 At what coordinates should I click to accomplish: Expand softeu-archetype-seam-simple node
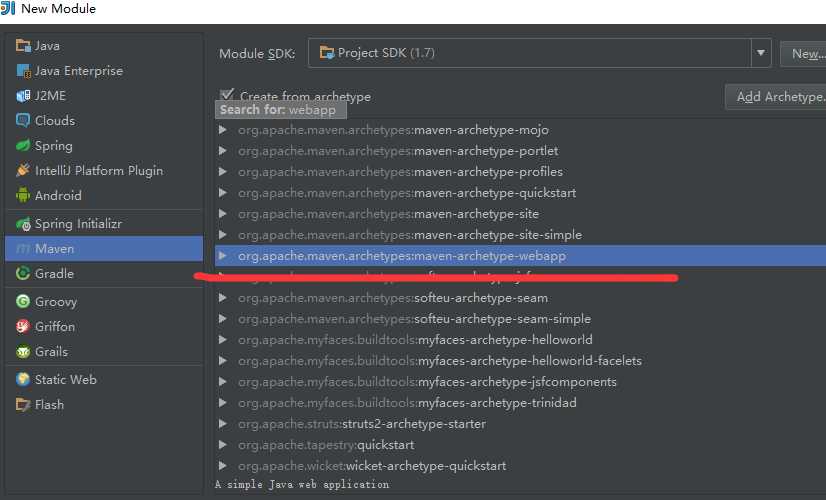pyautogui.click(x=223, y=319)
